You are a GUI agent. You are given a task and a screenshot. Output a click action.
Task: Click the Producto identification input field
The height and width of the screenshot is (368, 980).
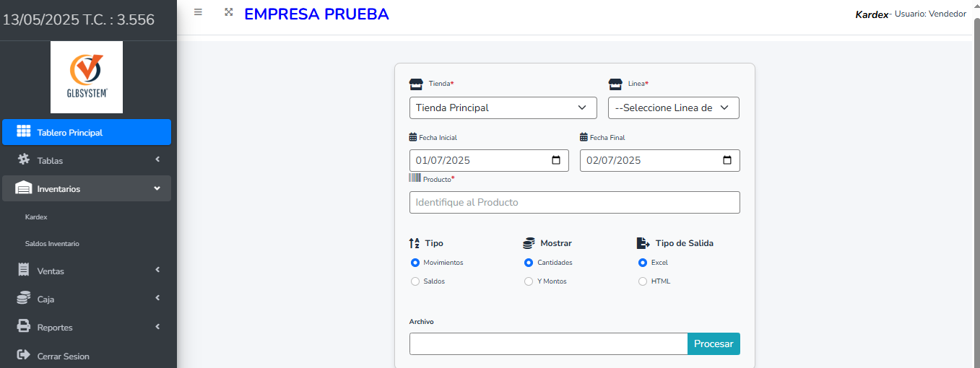575,202
